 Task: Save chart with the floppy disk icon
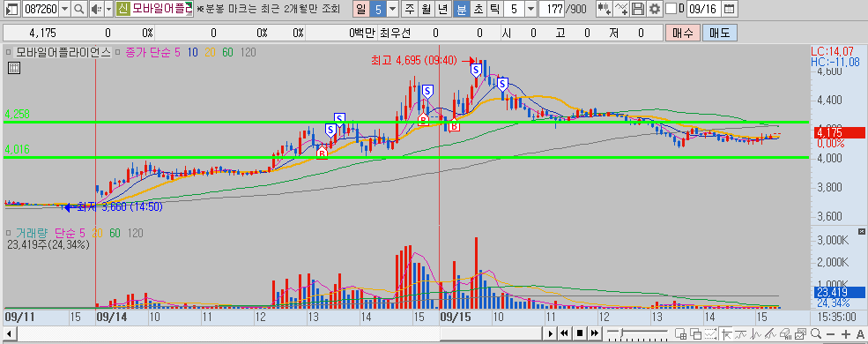(x=638, y=8)
